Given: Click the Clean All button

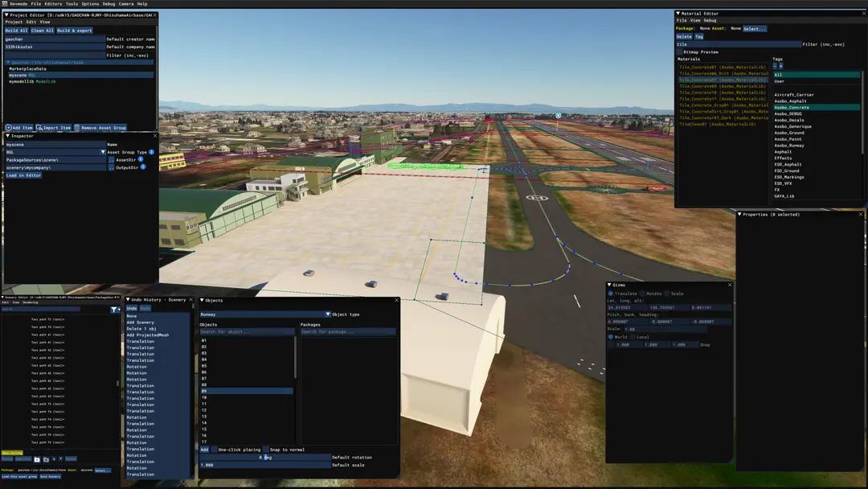Looking at the screenshot, I should pyautogui.click(x=42, y=31).
